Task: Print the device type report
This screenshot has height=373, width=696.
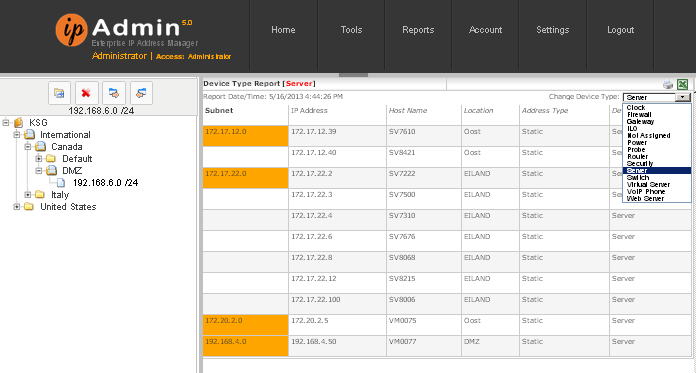Action: 668,84
